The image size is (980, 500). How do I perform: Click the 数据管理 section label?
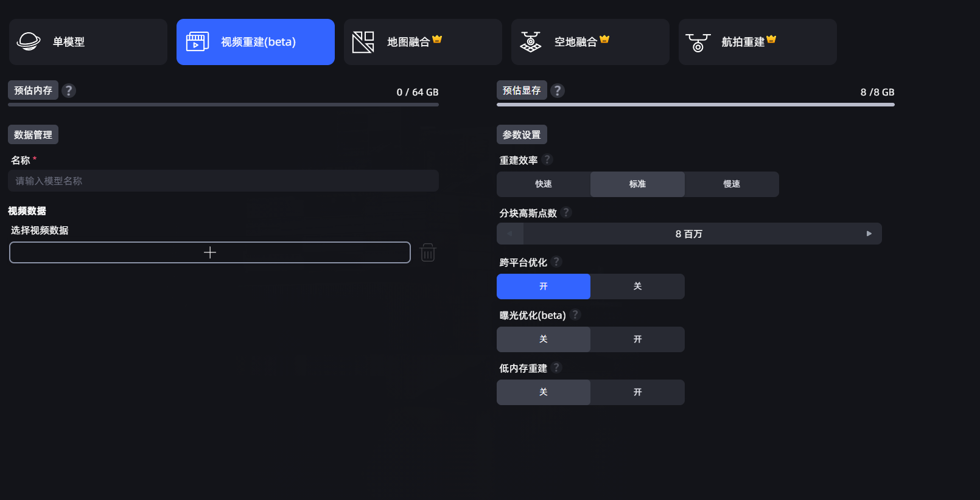point(33,134)
